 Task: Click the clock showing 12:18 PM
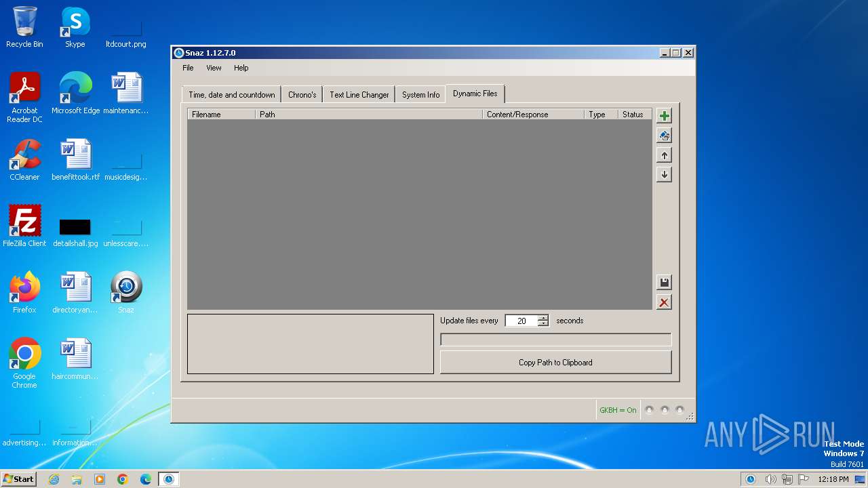(x=833, y=479)
